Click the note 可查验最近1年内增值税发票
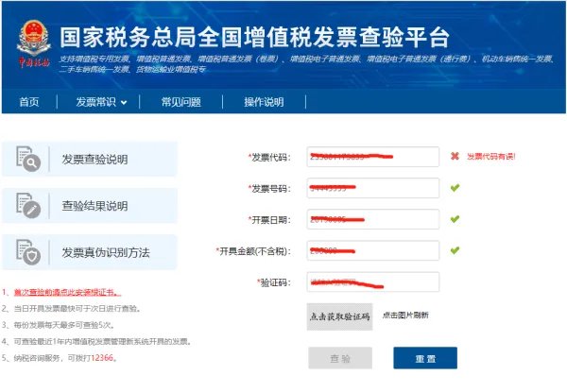Screen dimensions: 567x392 102,341
